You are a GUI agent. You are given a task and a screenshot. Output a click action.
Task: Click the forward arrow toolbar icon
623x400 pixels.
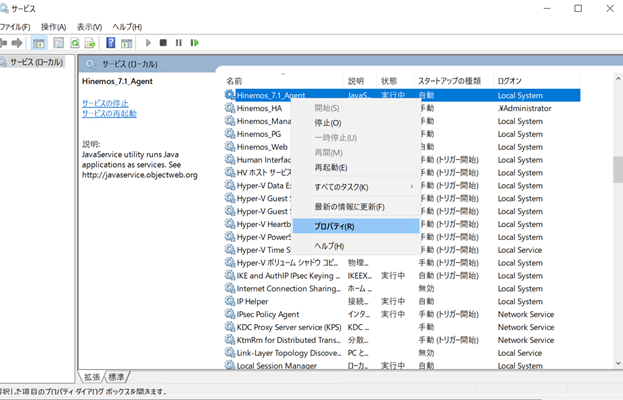pyautogui.click(x=17, y=43)
